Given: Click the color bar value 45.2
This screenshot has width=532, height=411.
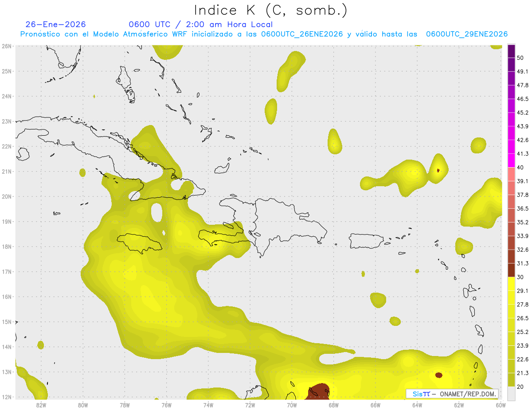Looking at the screenshot, I should tap(523, 113).
